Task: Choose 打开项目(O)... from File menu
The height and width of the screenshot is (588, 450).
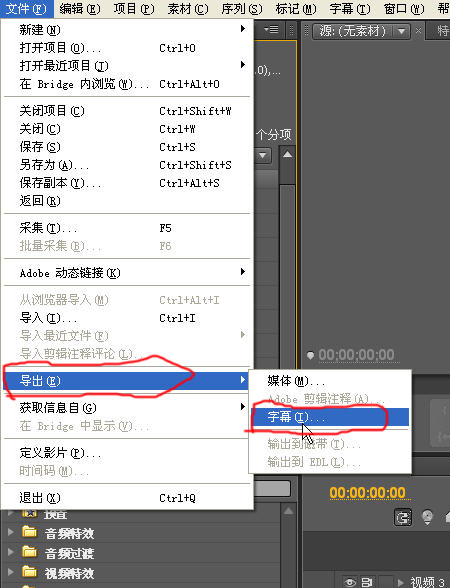Action: 127,48
